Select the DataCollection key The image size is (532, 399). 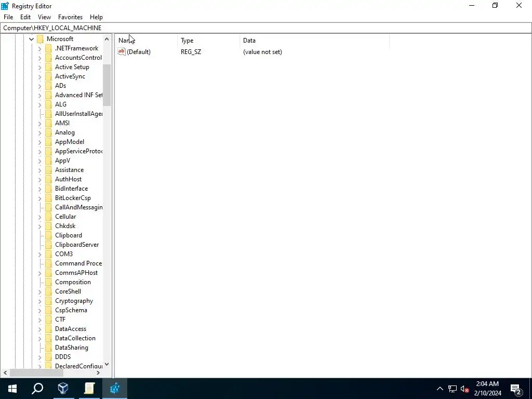(x=75, y=338)
